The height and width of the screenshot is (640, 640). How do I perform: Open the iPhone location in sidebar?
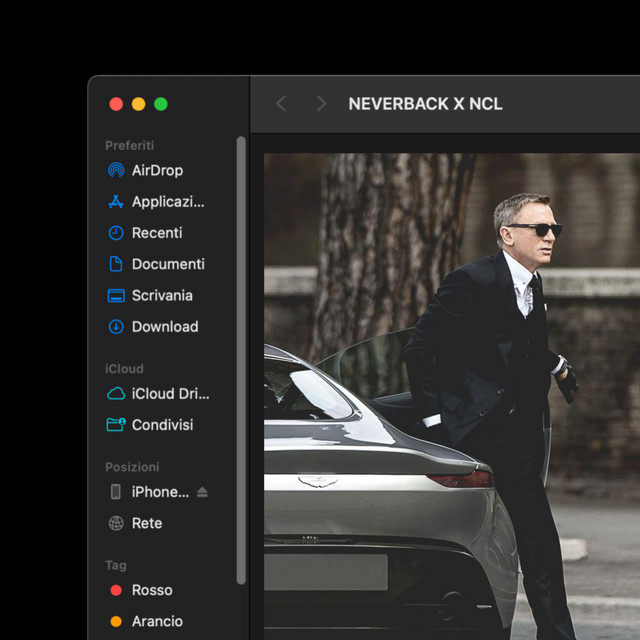(x=159, y=492)
